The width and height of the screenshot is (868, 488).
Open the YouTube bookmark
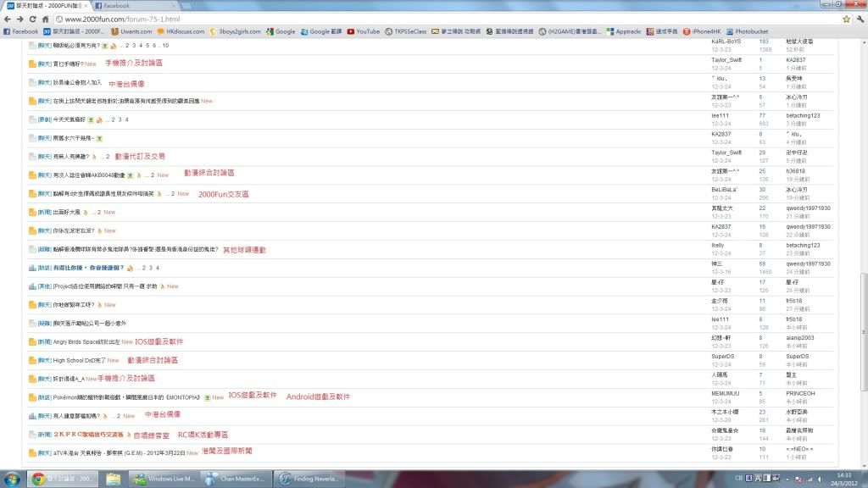362,31
